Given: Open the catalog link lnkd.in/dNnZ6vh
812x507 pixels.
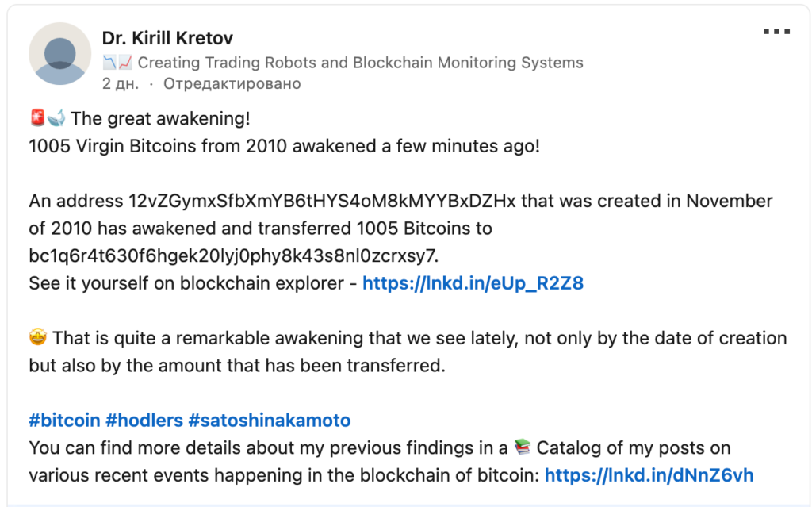Looking at the screenshot, I should click(x=649, y=475).
